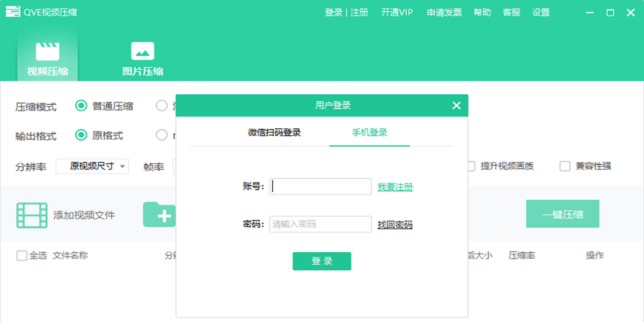This screenshot has width=644, height=322.
Task: Click the green add folder icon
Action: coord(159,215)
